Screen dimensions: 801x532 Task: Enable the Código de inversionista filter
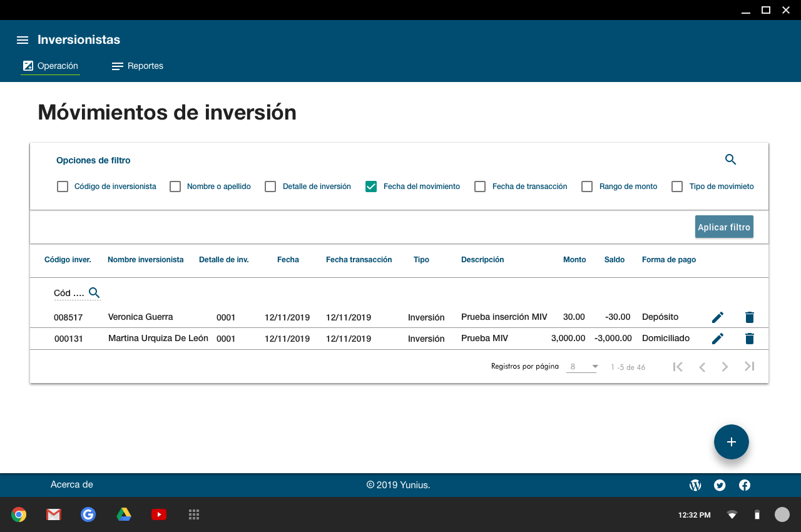click(x=63, y=187)
